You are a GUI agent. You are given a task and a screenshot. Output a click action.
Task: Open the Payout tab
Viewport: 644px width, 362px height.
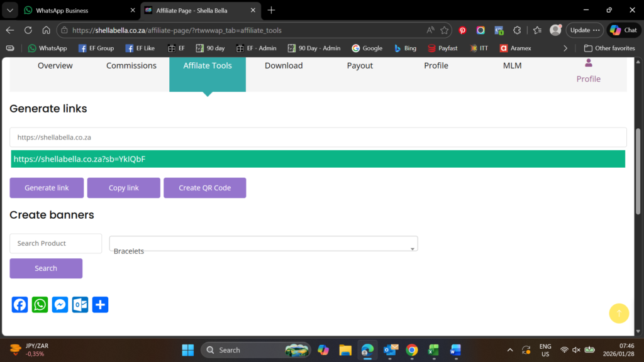coord(360,66)
